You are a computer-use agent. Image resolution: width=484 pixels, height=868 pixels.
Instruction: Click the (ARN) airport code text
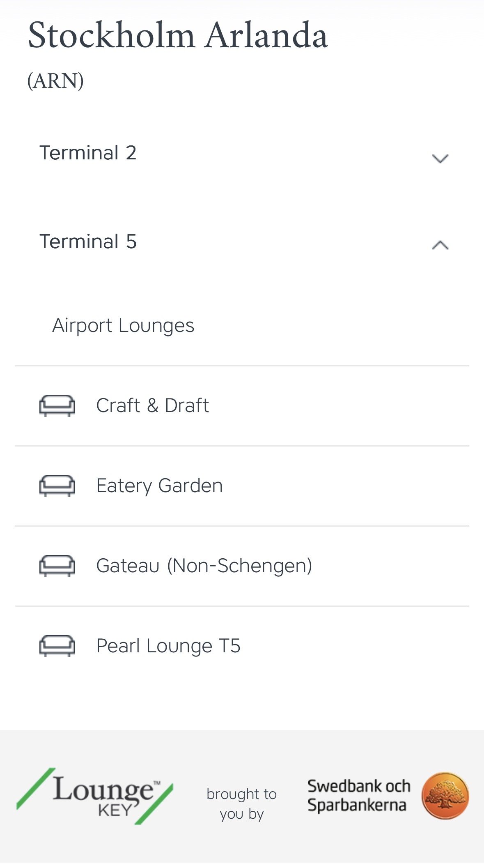55,81
